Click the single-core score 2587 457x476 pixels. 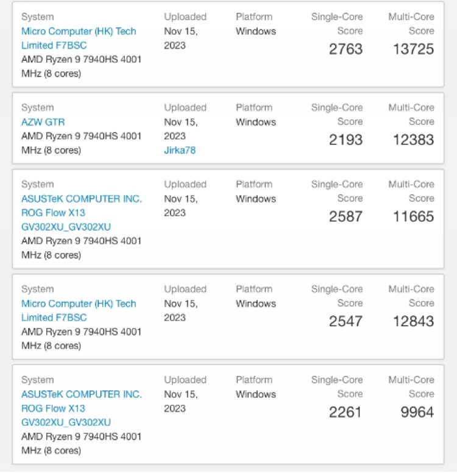point(345,217)
